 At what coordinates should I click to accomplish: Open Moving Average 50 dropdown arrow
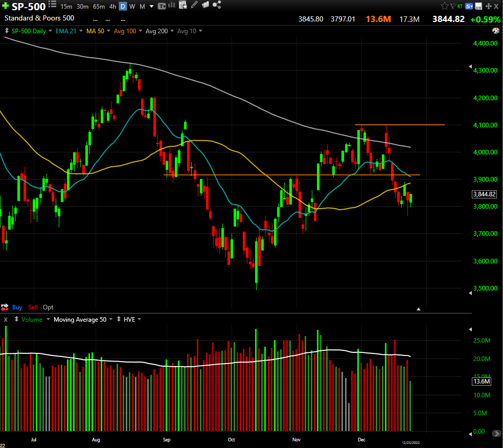tap(111, 319)
